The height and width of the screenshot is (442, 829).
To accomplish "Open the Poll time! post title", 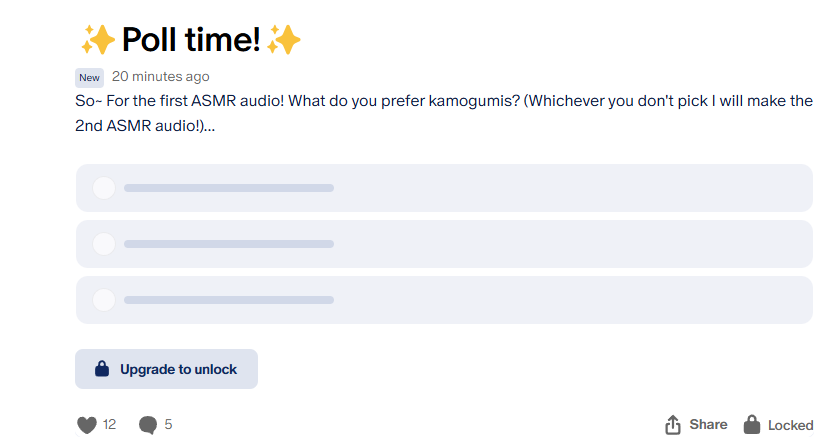I will 191,40.
